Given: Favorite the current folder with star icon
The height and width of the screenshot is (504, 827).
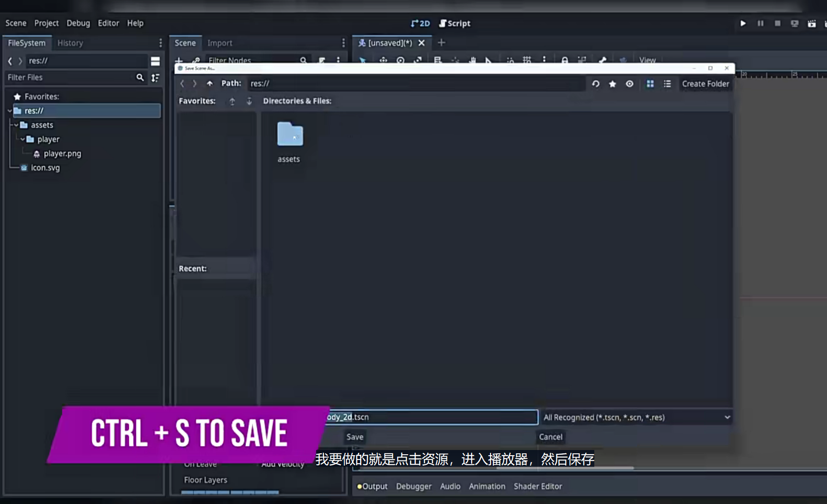Looking at the screenshot, I should (612, 84).
